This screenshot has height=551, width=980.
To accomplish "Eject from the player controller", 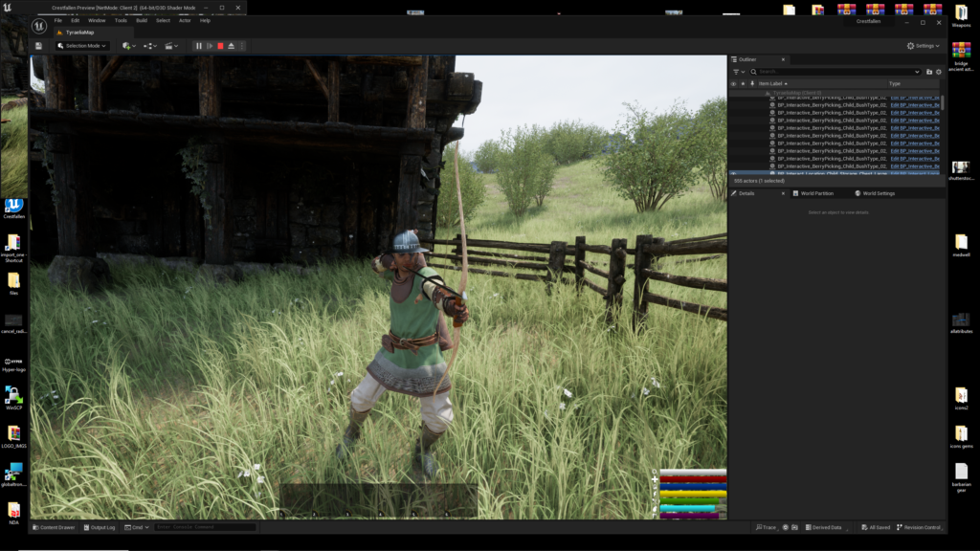I will [x=232, y=46].
